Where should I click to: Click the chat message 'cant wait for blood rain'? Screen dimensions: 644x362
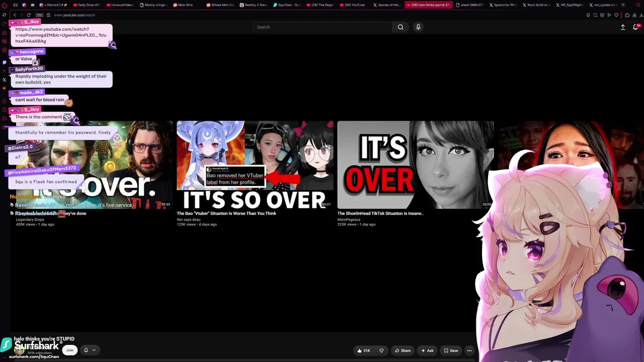[x=40, y=100]
